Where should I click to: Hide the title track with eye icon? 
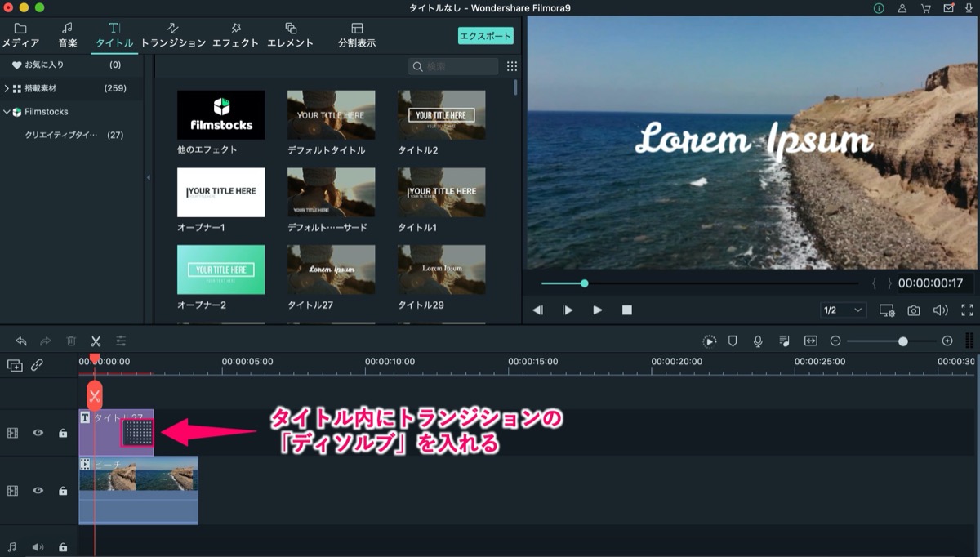coord(38,433)
